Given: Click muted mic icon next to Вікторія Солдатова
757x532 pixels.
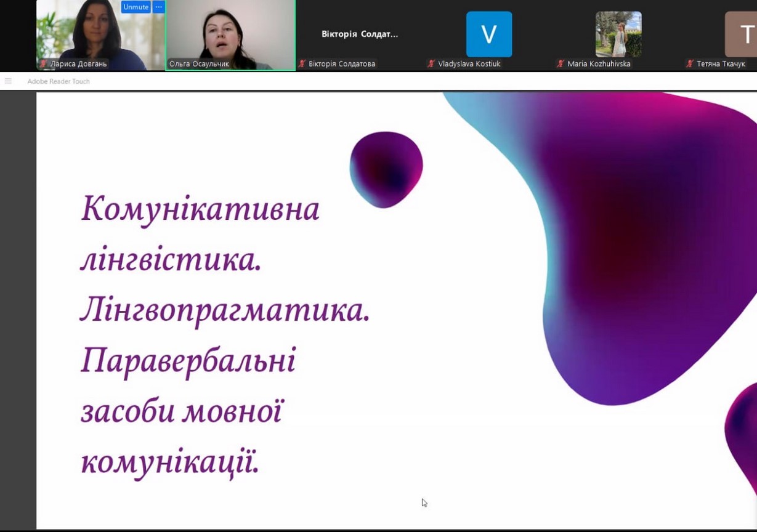Looking at the screenshot, I should click(x=302, y=64).
